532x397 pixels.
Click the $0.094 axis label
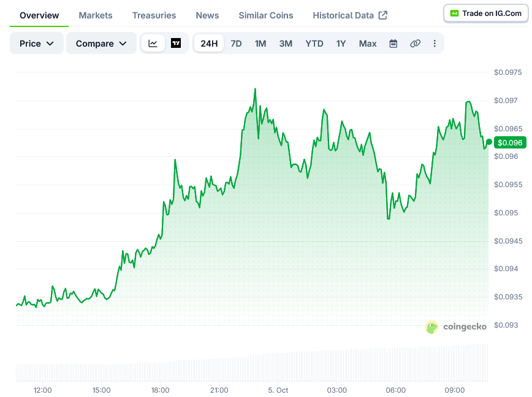(x=506, y=269)
